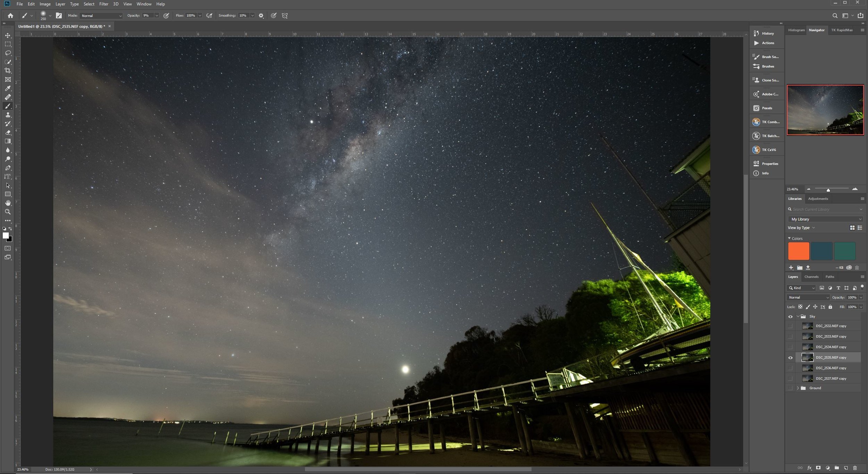The height and width of the screenshot is (474, 868).
Task: Open the Smoothing dropdown arrow
Action: 252,16
